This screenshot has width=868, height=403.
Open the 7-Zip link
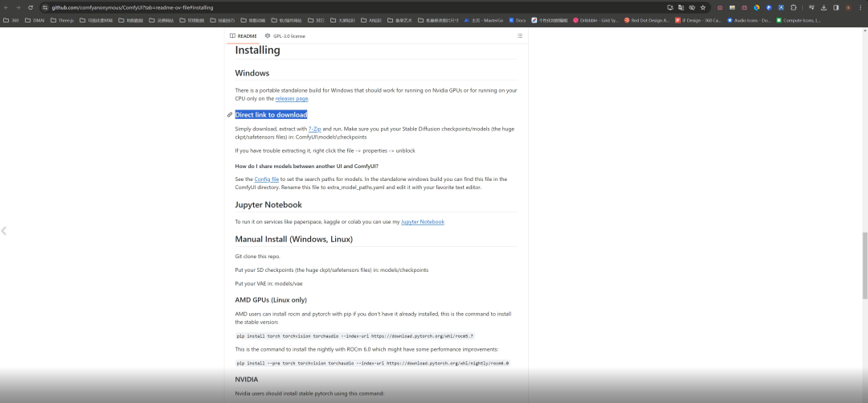click(314, 129)
